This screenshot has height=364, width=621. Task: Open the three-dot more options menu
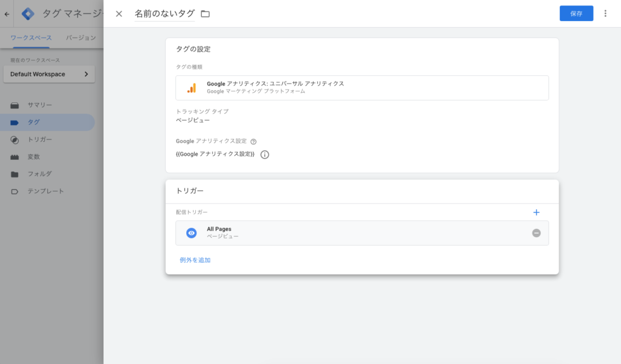(605, 13)
